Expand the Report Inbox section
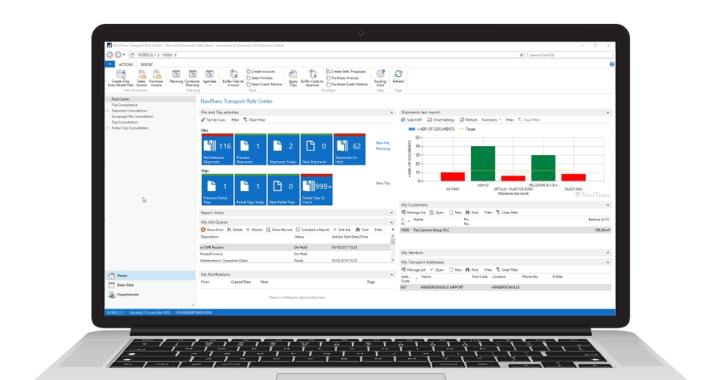This screenshot has width=720, height=380. 392,213
